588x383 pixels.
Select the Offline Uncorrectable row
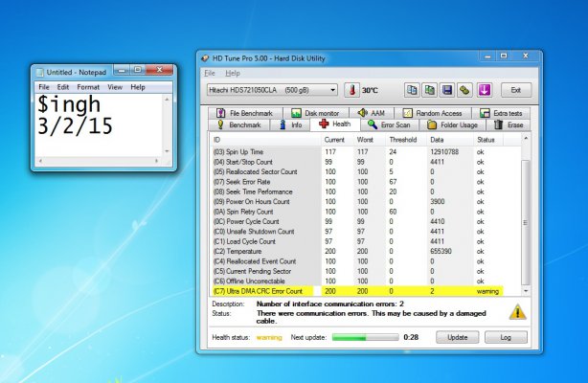356,281
